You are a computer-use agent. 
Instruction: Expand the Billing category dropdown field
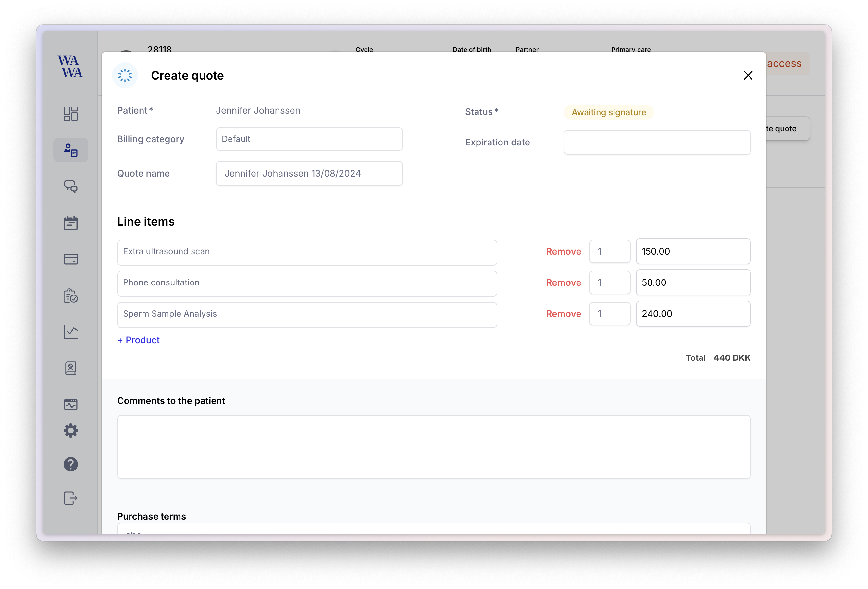click(x=309, y=139)
